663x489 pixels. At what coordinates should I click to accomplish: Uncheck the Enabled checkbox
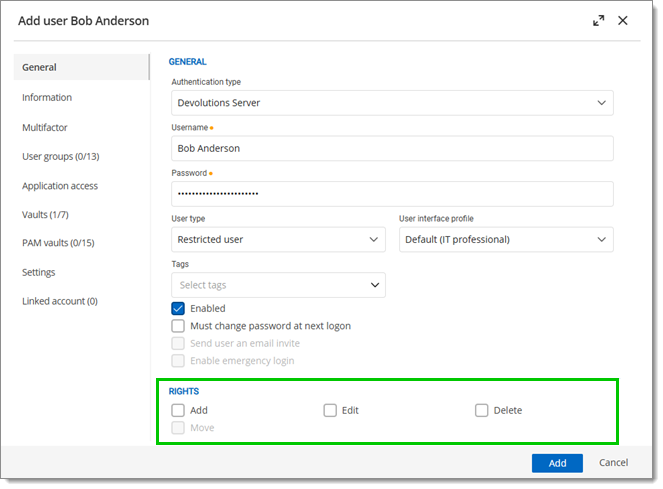tap(178, 308)
